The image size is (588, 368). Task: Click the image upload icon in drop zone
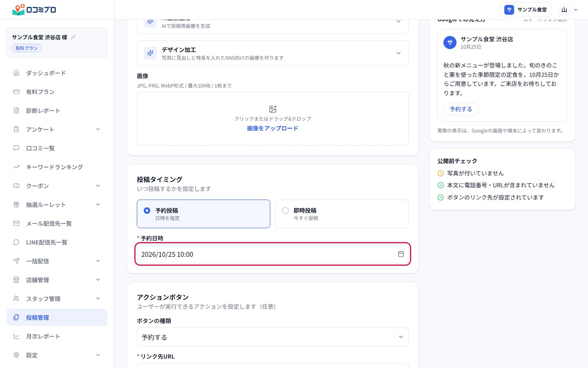(273, 109)
